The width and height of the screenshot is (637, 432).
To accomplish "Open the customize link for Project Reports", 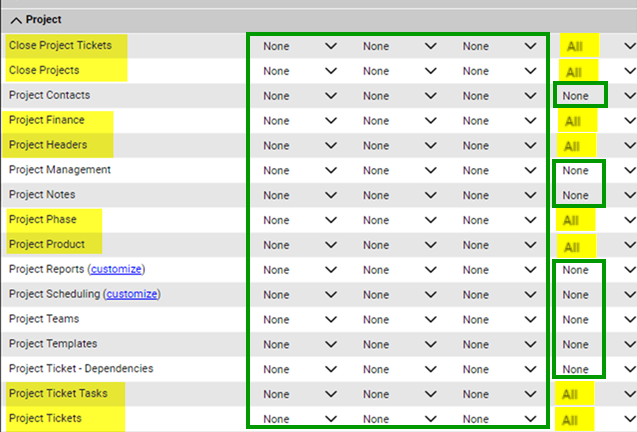I will (x=116, y=270).
